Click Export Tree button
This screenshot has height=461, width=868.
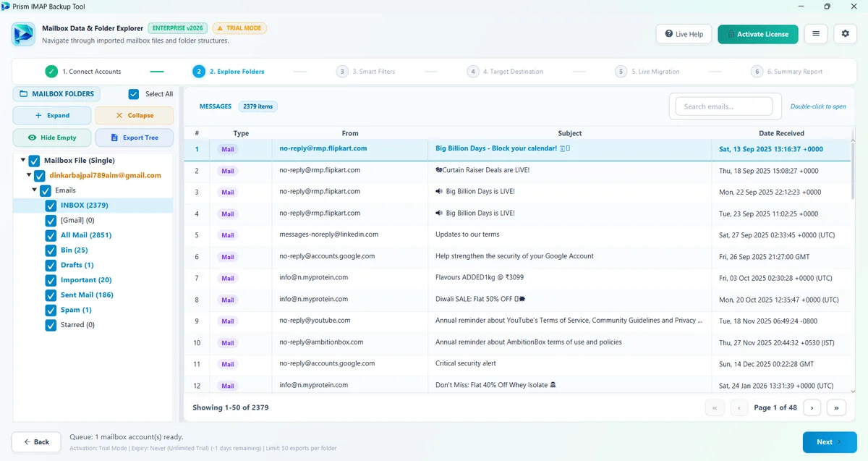point(135,138)
